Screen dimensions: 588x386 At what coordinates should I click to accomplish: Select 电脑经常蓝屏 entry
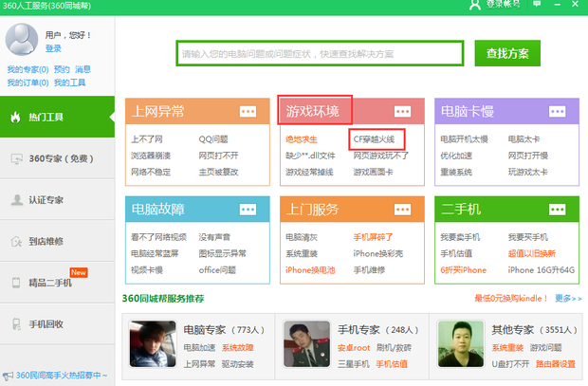pos(155,253)
